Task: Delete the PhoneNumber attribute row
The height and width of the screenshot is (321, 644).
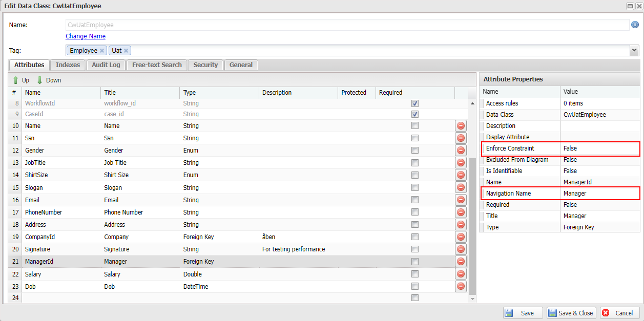Action: 461,212
